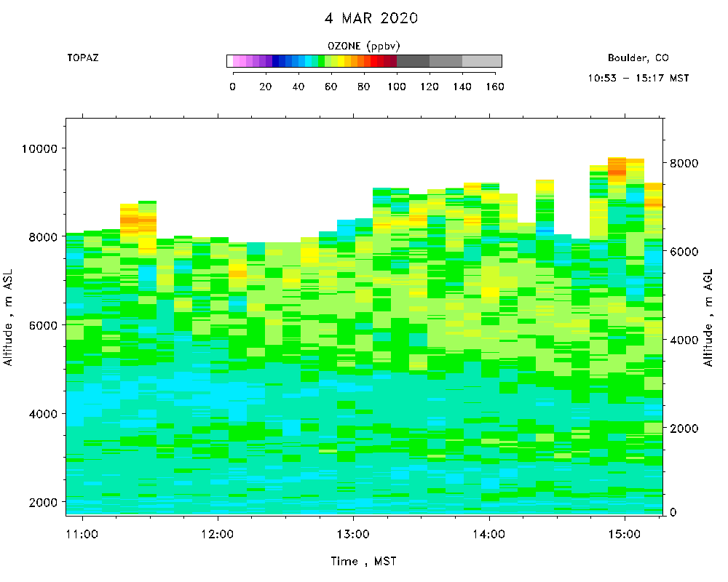Click the TOPAZ instrument label
The height and width of the screenshot is (582, 728).
[83, 57]
